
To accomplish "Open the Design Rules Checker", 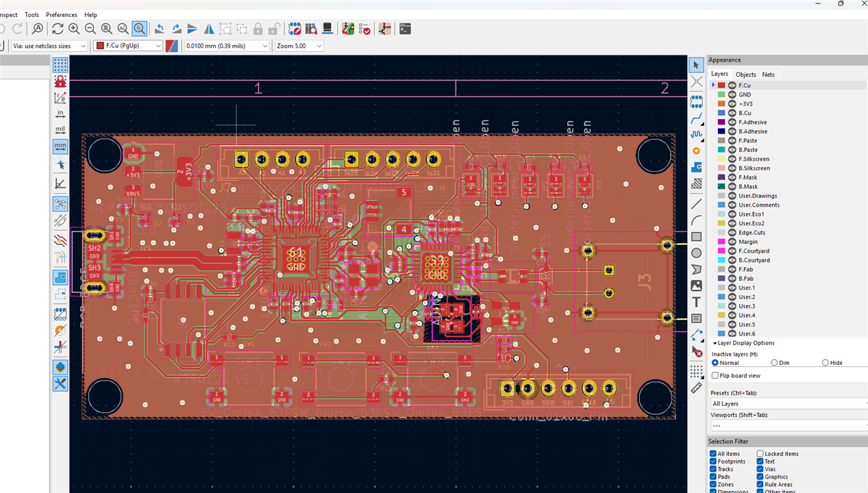I will (x=364, y=29).
